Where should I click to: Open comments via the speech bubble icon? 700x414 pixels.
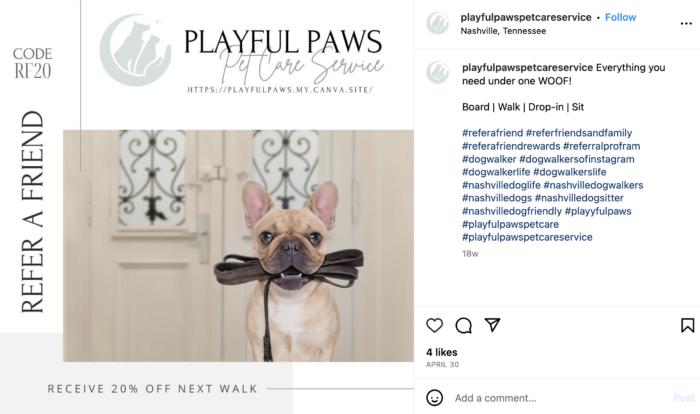click(x=463, y=325)
